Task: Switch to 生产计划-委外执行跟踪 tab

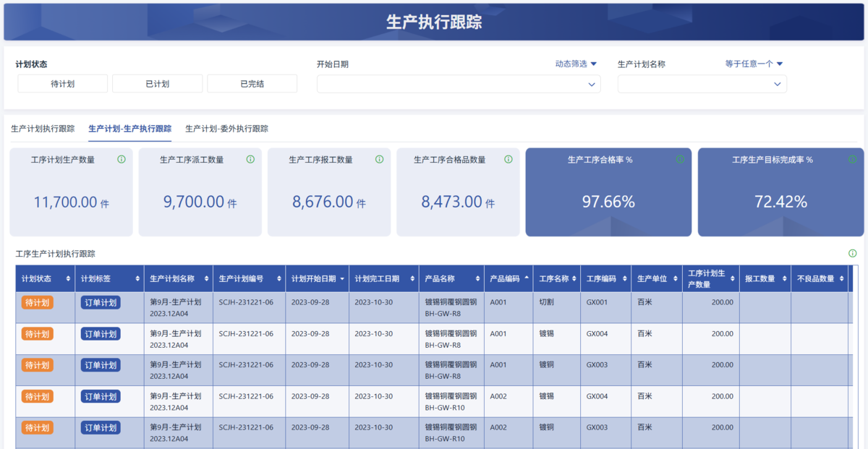Action: 226,129
